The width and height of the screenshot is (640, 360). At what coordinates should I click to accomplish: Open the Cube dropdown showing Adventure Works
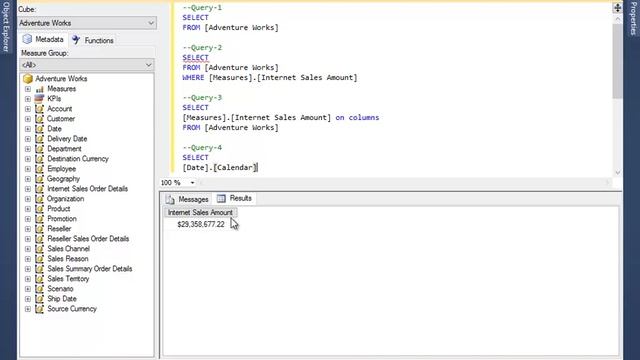click(87, 23)
